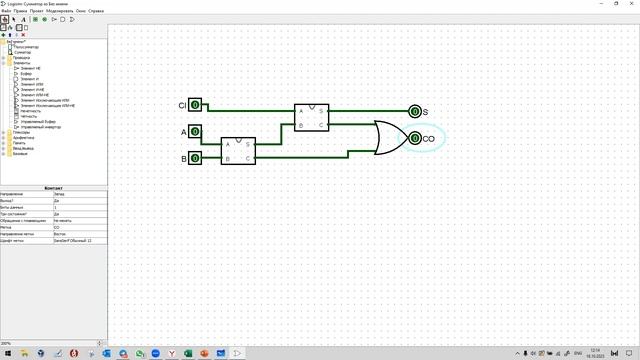
Task: Expand the Плексоры library folder
Action: 3,132
